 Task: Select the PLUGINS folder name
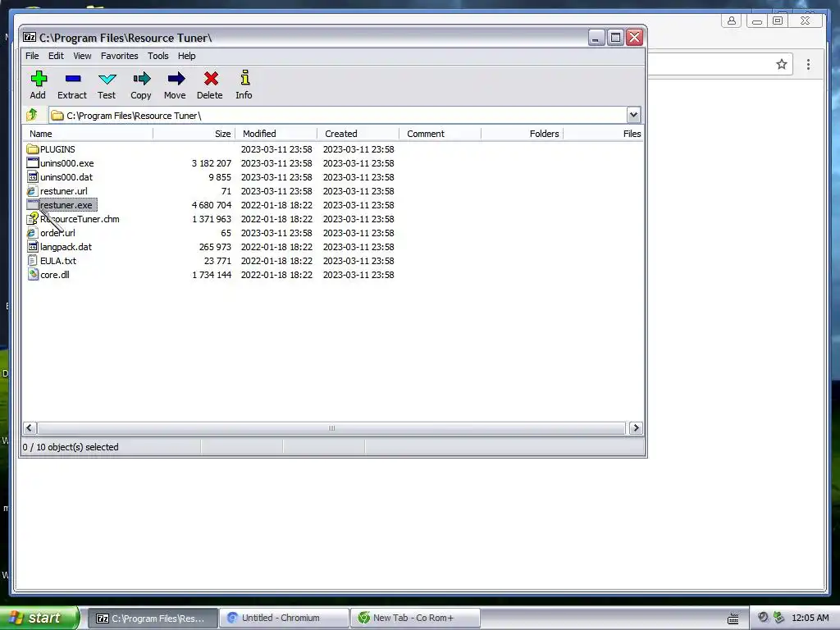click(57, 149)
